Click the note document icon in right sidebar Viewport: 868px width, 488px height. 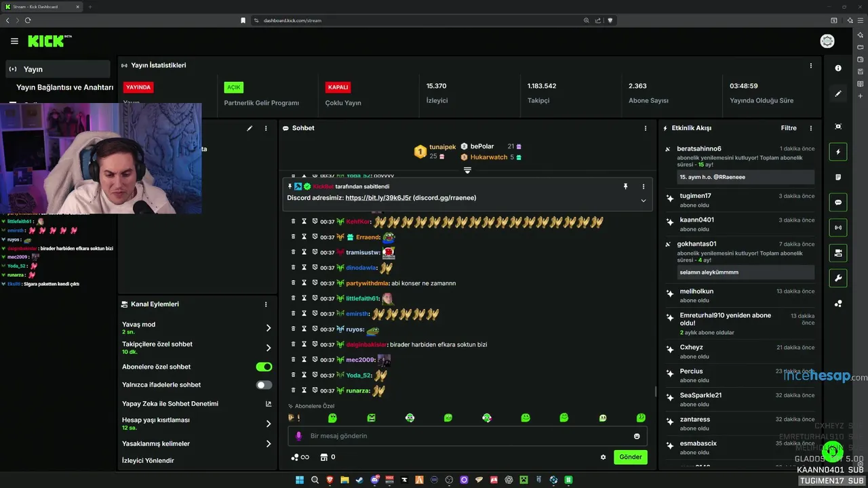[838, 177]
